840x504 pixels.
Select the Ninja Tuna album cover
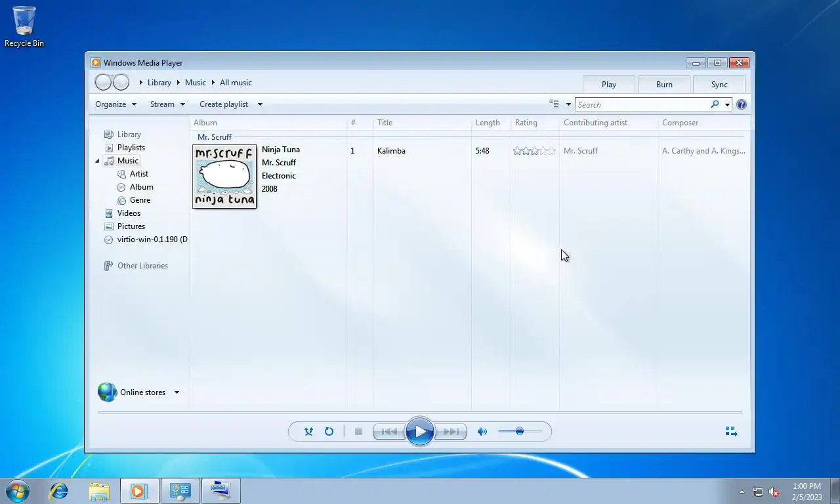click(224, 177)
